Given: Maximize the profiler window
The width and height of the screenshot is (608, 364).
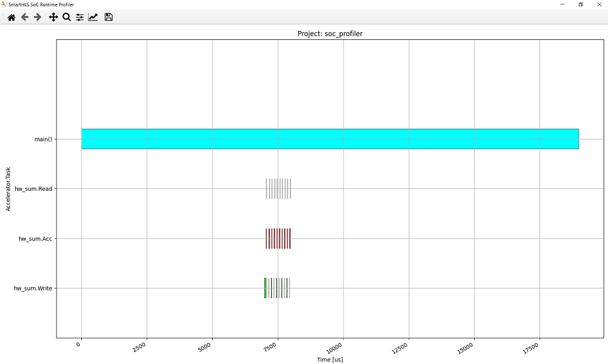Looking at the screenshot, I should 581,4.
